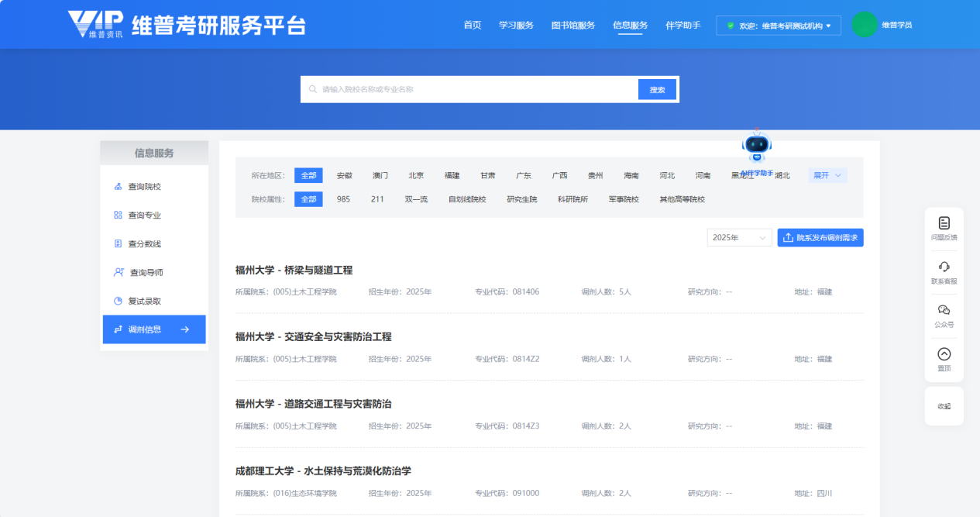
Task: Open the 图书馆服务 navigation tab
Action: point(573,26)
